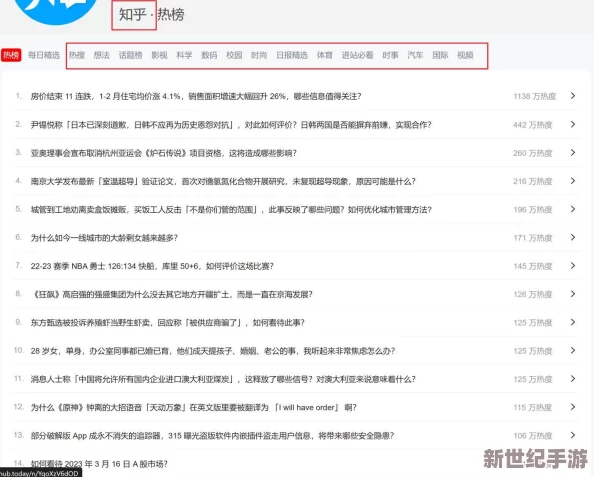Switch to the 体育 tab
The height and width of the screenshot is (477, 594).
click(325, 55)
